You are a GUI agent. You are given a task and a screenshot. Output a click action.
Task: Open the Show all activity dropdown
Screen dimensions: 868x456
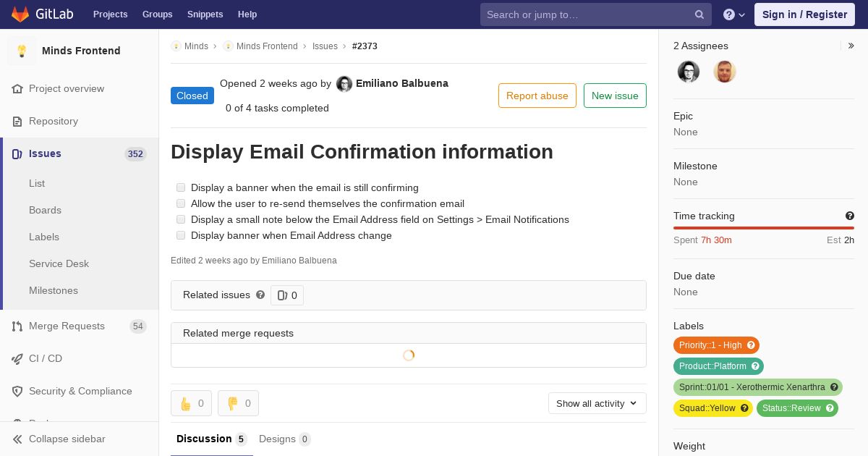coord(597,403)
